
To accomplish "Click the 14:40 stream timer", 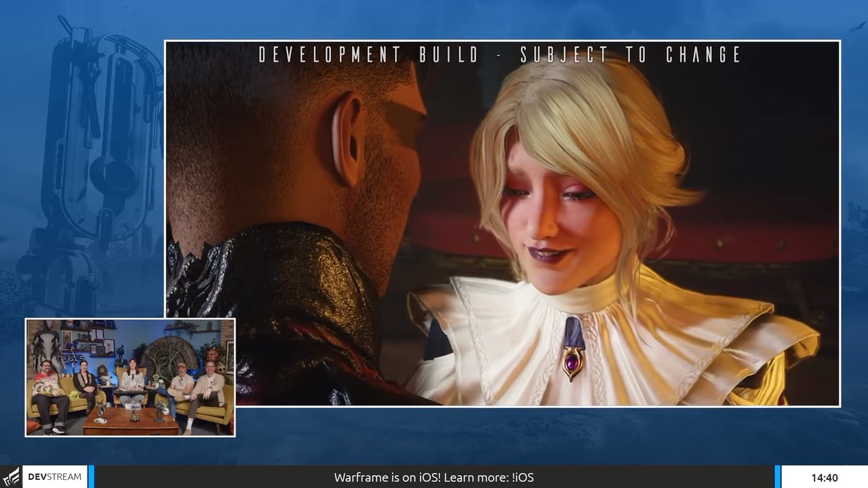I will (824, 477).
